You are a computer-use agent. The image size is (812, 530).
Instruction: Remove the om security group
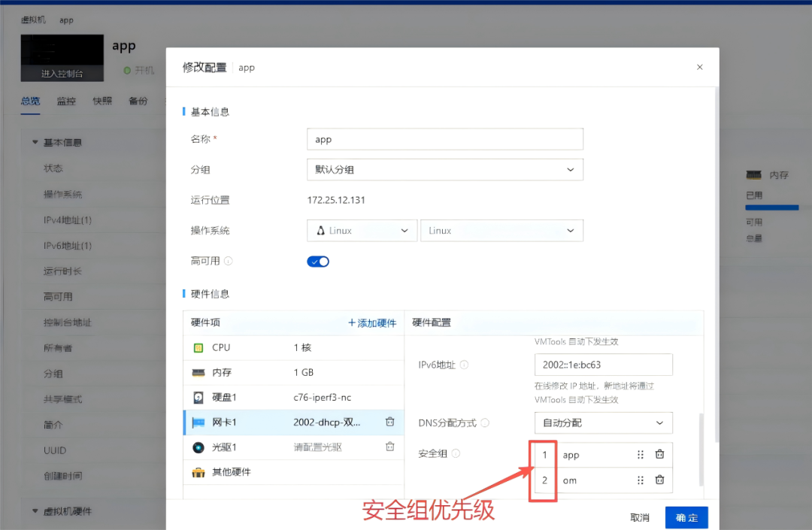[x=660, y=480]
